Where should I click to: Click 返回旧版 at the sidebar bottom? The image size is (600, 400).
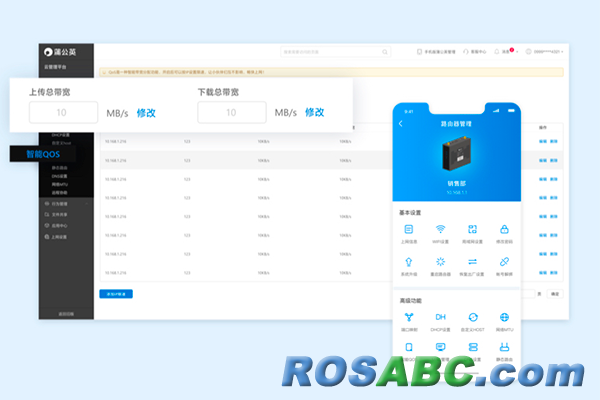pyautogui.click(x=66, y=314)
